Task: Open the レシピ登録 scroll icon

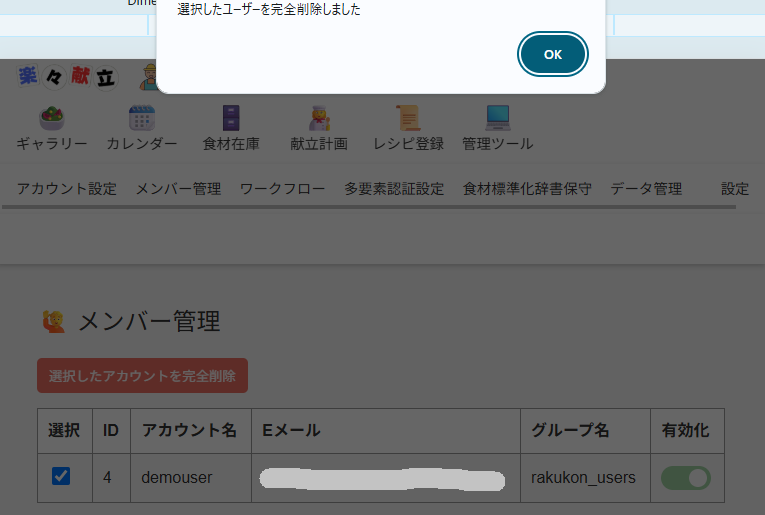Action: (408, 118)
